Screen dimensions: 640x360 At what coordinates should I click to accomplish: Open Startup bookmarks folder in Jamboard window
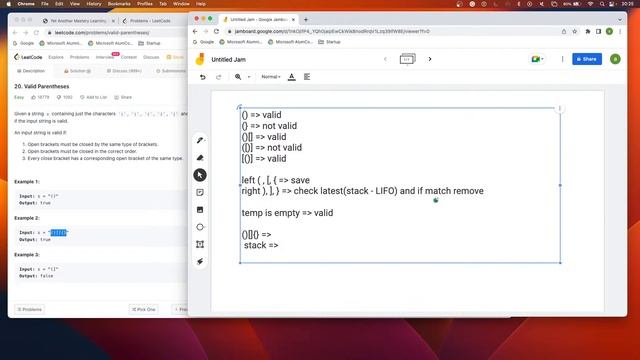tap(329, 42)
